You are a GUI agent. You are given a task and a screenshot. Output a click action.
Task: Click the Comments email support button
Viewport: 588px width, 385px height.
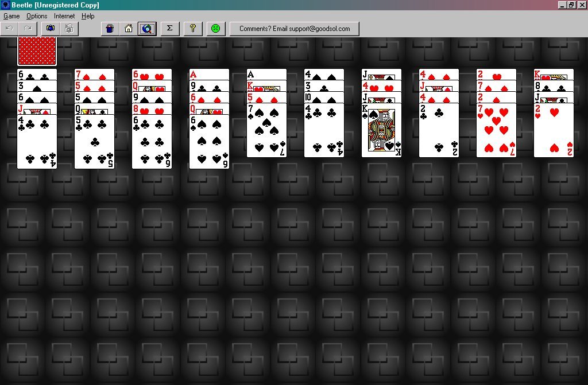[294, 28]
